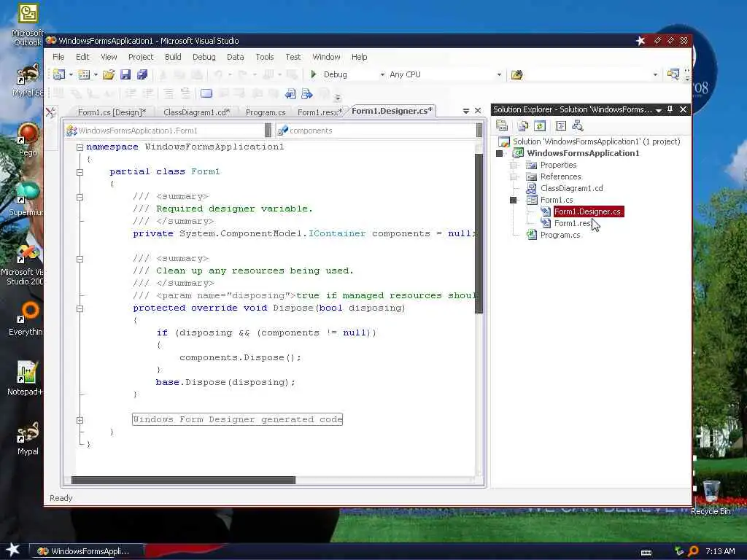
Task: Click the New Project toolbar icon
Action: coord(59,74)
